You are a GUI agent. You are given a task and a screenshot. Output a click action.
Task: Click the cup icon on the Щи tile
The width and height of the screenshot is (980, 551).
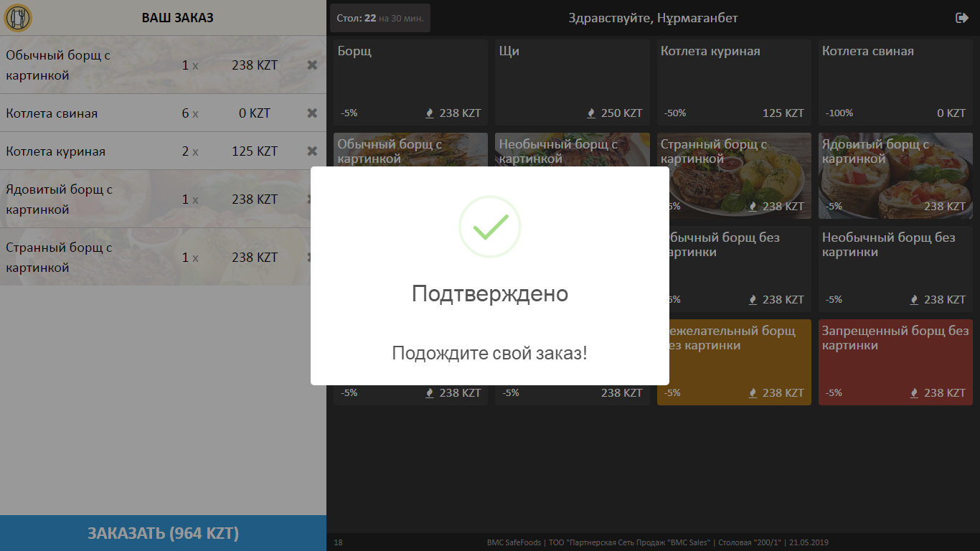tap(590, 113)
